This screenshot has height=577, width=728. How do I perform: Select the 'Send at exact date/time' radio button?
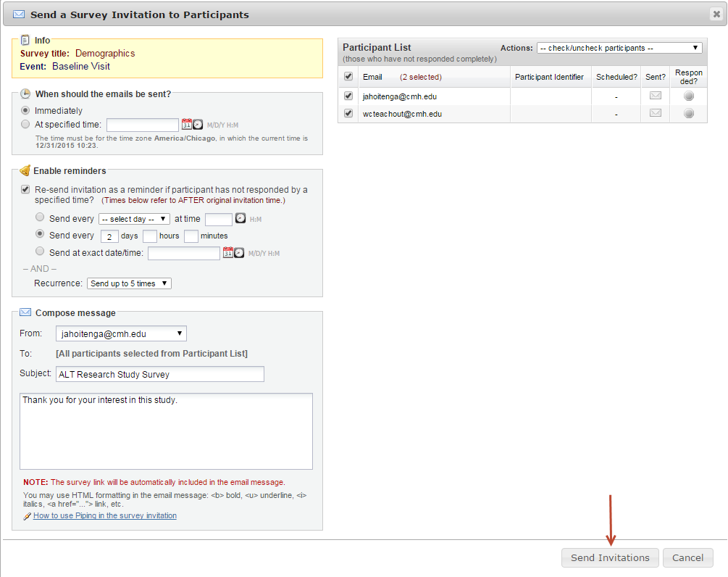(41, 252)
